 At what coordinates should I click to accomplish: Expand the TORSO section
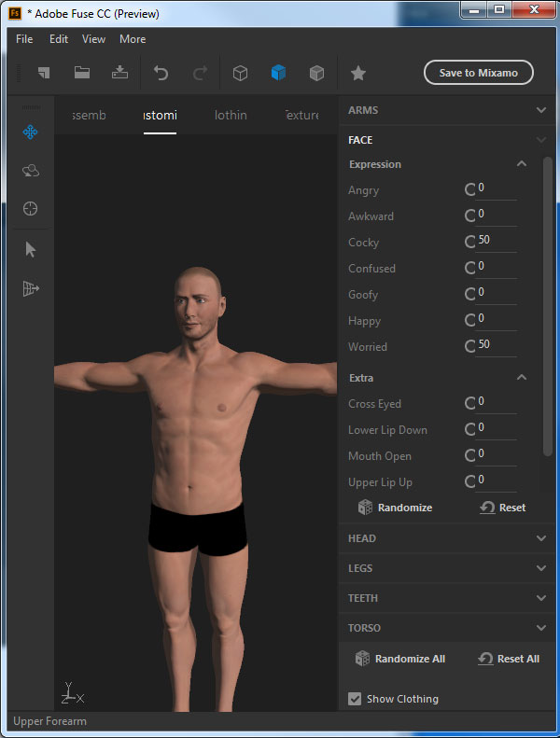point(540,628)
